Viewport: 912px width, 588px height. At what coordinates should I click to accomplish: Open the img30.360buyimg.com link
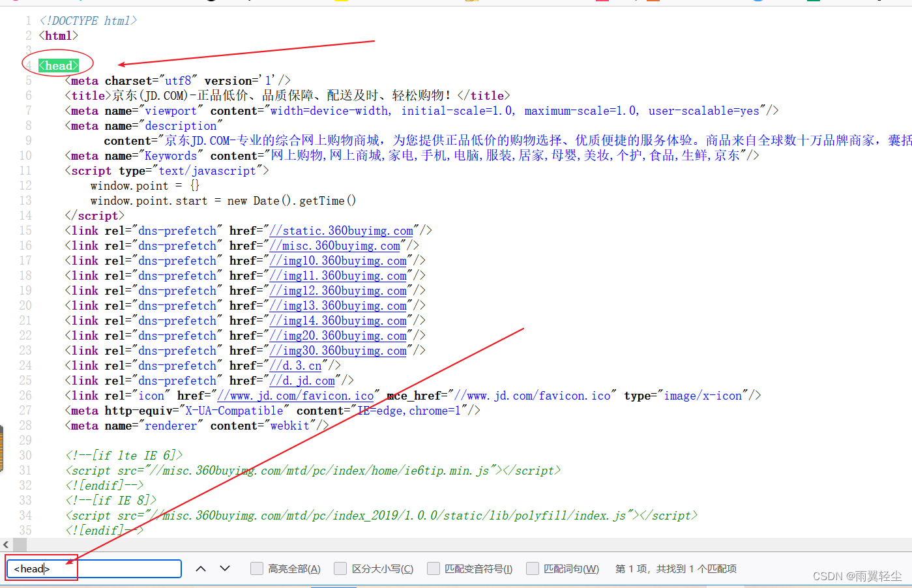[x=339, y=350]
